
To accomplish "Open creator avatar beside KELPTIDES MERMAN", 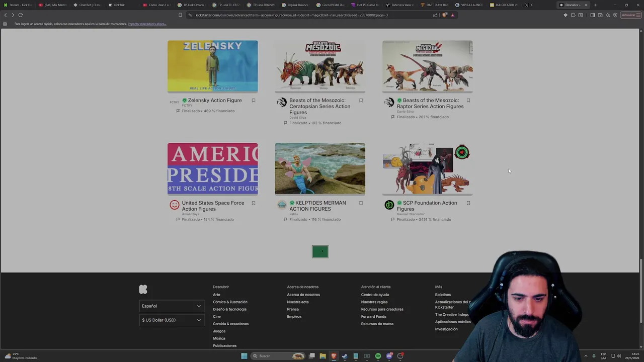I will coord(282,205).
